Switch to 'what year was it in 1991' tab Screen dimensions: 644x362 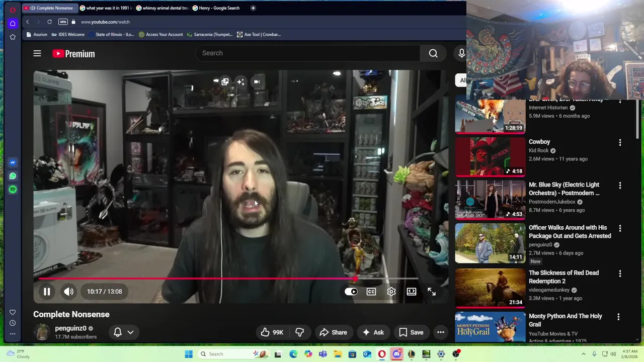click(x=106, y=8)
